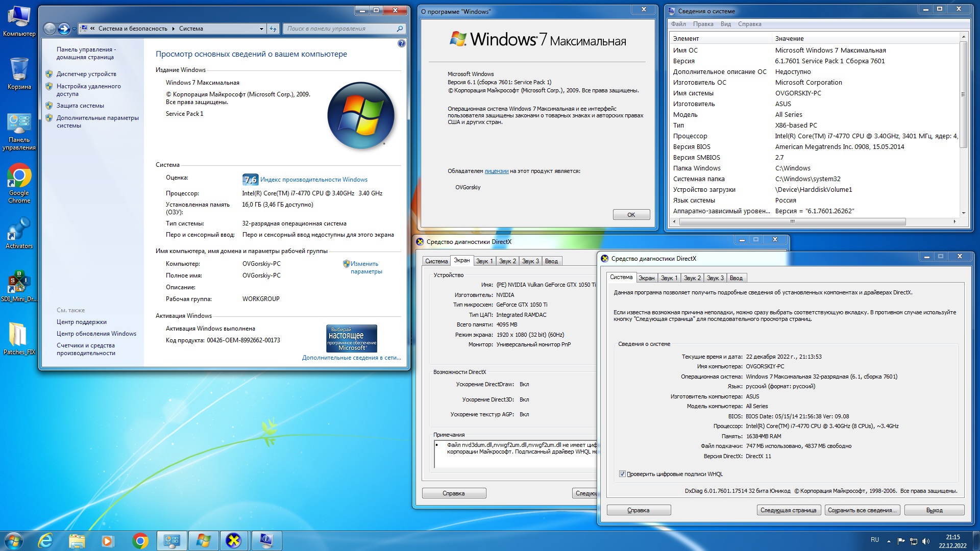Screen dimensions: 980x551
Task: Open Windows Media Player taskbar icon
Action: point(108,540)
